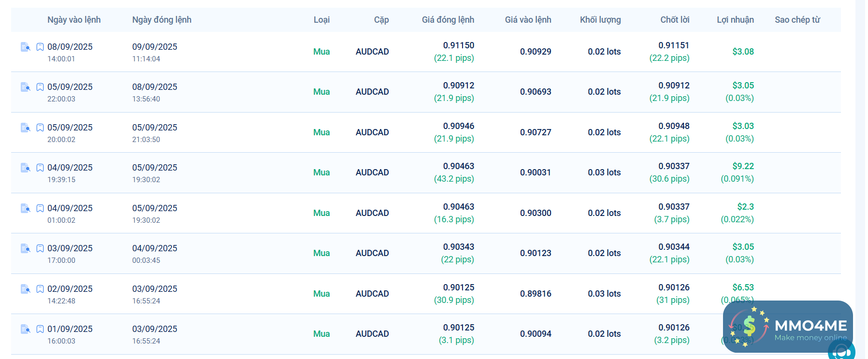Click the Cặp column header
The width and height of the screenshot is (868, 359).
pyautogui.click(x=381, y=20)
